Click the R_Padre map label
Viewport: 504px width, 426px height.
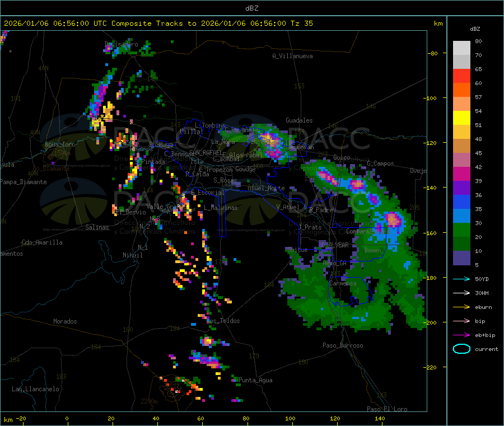321,210
